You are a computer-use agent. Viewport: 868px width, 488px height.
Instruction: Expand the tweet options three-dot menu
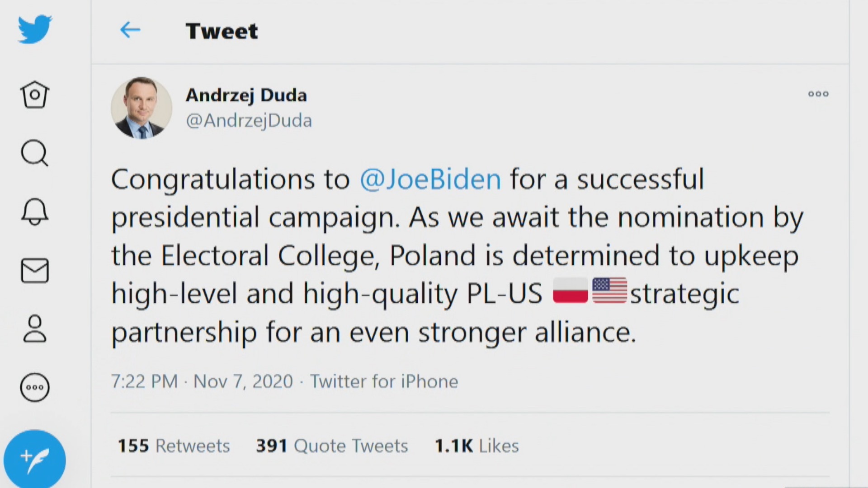[x=818, y=94]
